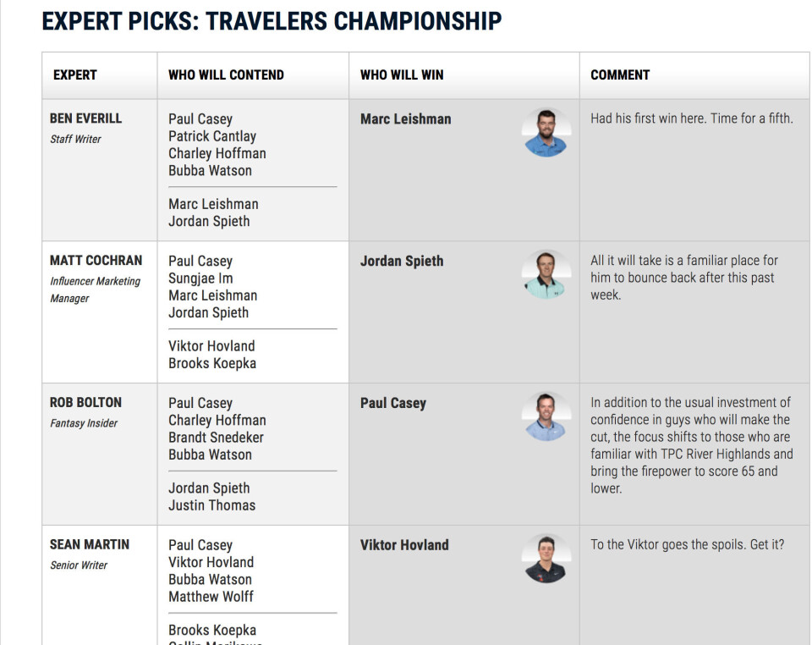Select the Who Will Win column header
The height and width of the screenshot is (645, 812).
(x=402, y=75)
